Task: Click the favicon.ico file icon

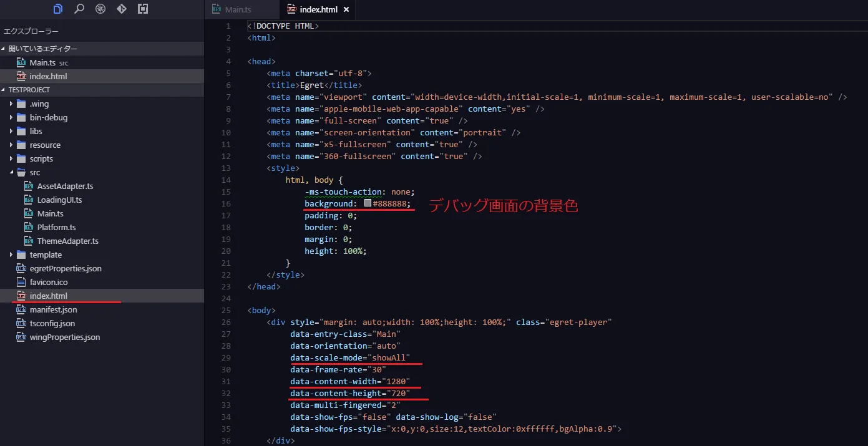Action: (x=21, y=282)
